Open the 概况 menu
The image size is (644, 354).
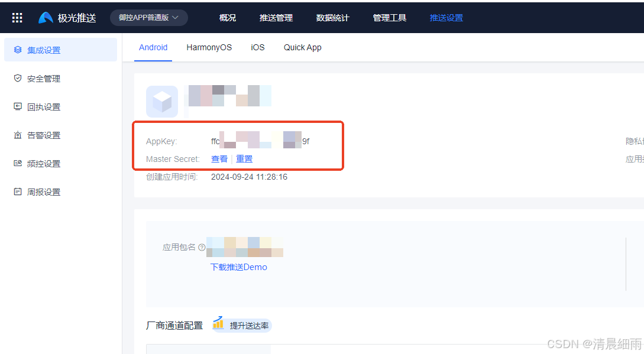[228, 18]
